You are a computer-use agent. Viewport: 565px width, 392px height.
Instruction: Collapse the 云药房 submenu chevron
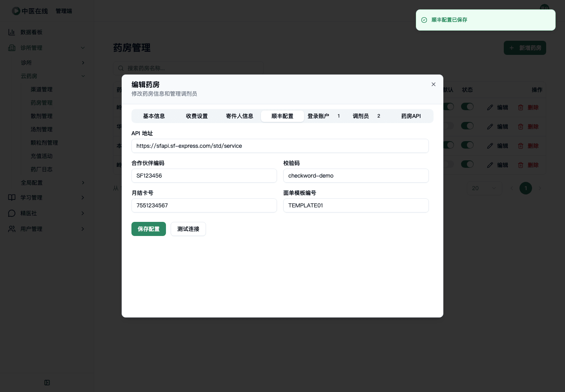pyautogui.click(x=83, y=76)
